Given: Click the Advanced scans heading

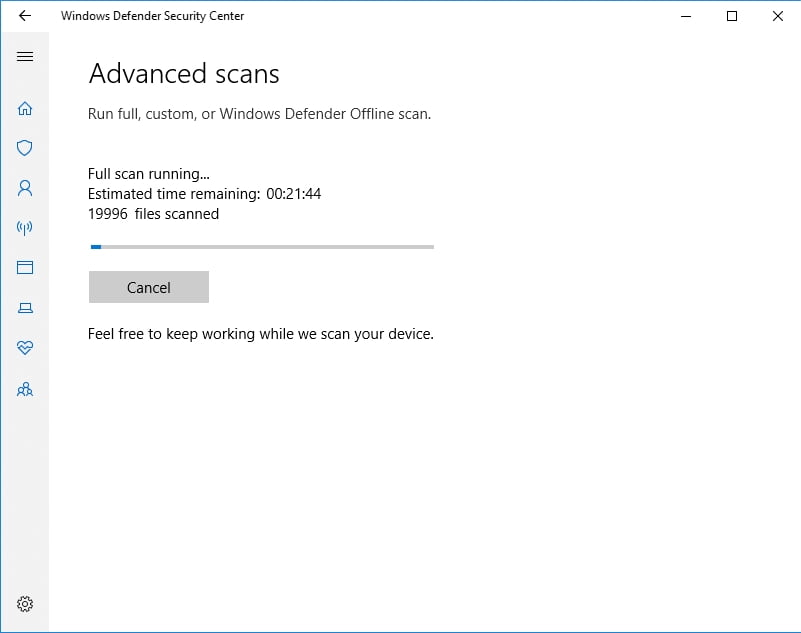Looking at the screenshot, I should coord(184,74).
